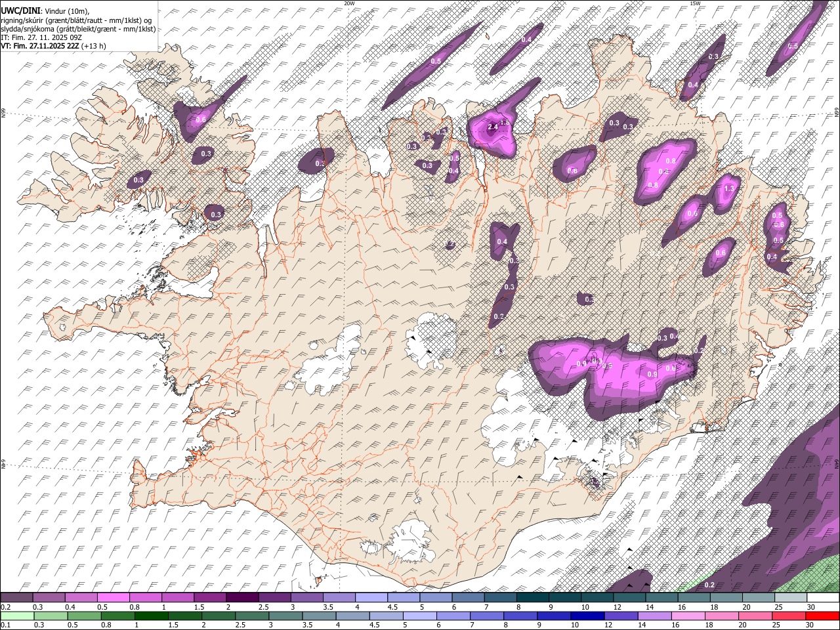
Task: Click the lower legend swatch labeled 14
Action: [x=654, y=616]
